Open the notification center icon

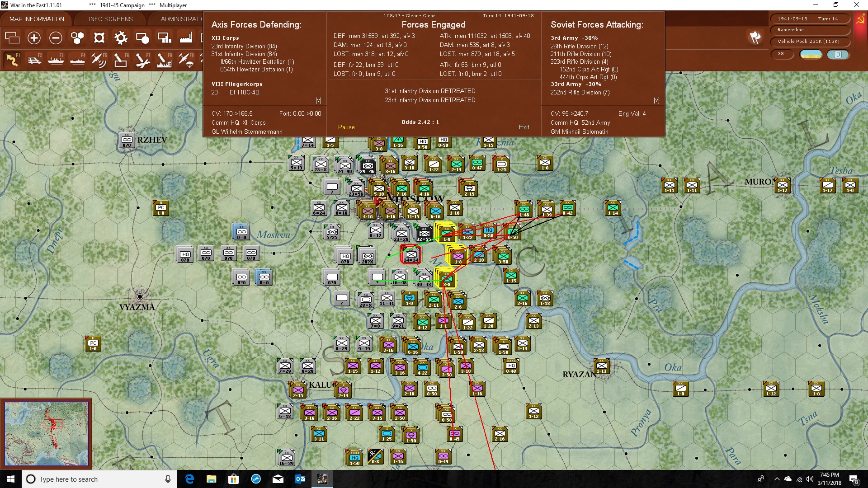(x=854, y=479)
